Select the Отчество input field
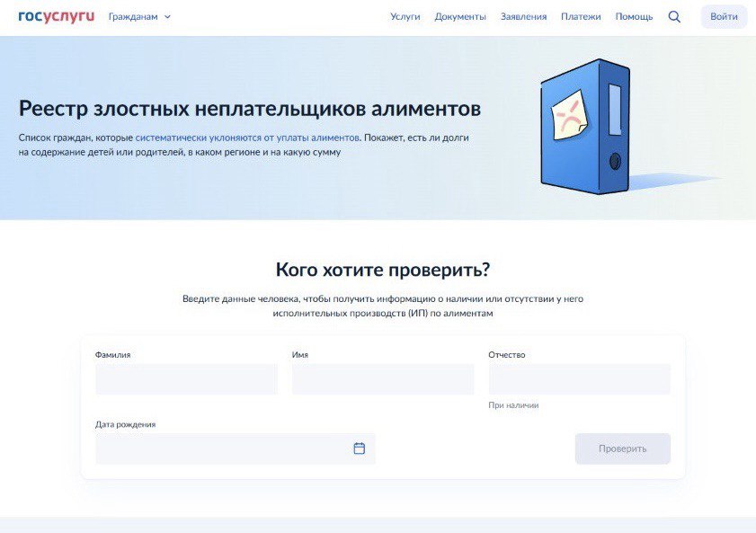Screen dimensions: 756x533 point(579,379)
